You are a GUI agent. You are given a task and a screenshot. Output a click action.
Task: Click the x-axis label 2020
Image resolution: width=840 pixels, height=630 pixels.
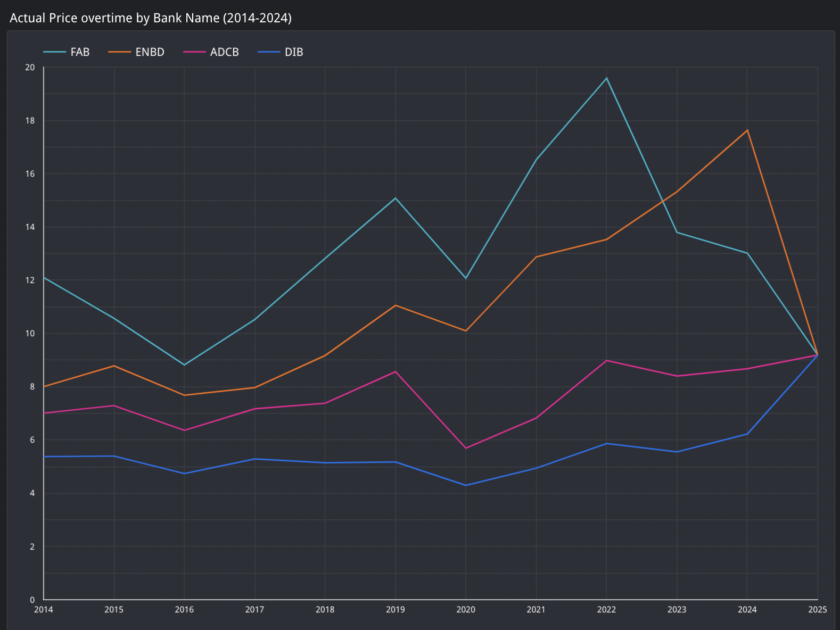(466, 610)
